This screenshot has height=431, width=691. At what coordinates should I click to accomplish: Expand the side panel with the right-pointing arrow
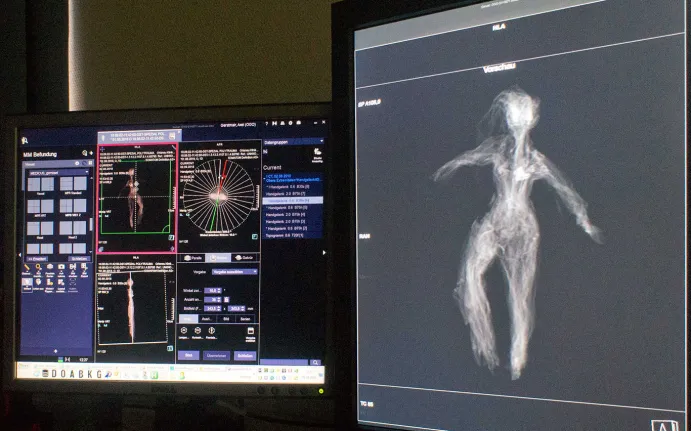point(324,253)
